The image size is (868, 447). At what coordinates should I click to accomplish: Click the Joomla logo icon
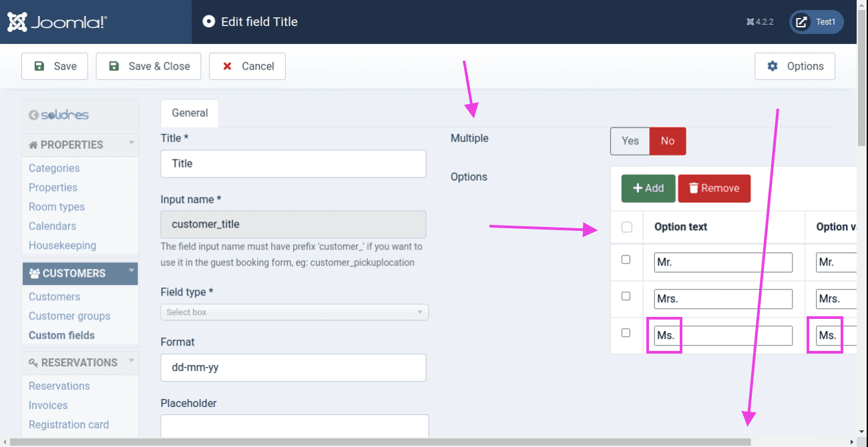pyautogui.click(x=17, y=22)
